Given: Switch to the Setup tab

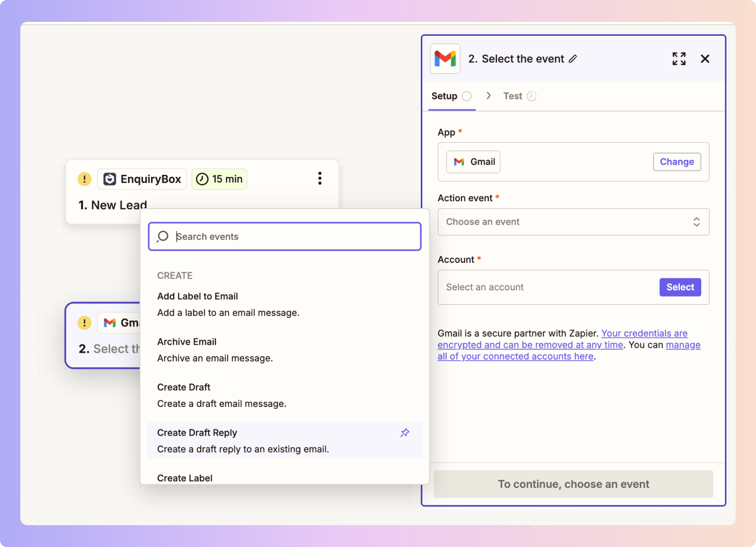Looking at the screenshot, I should (x=451, y=96).
